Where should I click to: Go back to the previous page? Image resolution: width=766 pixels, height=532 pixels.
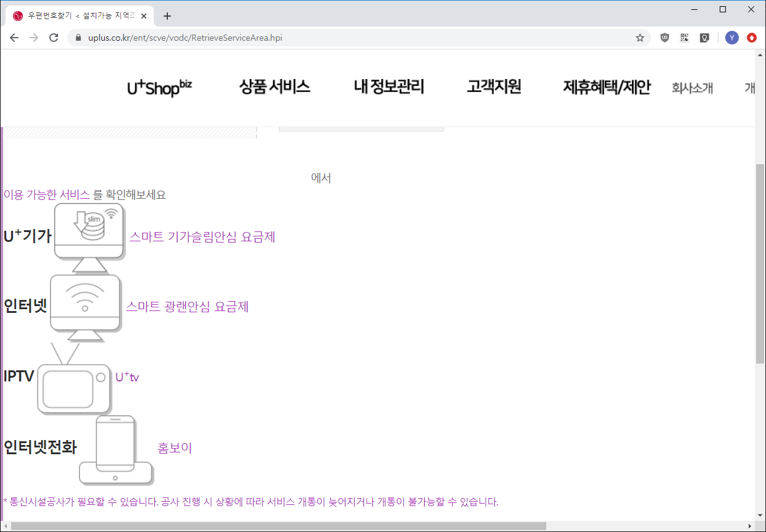click(14, 38)
